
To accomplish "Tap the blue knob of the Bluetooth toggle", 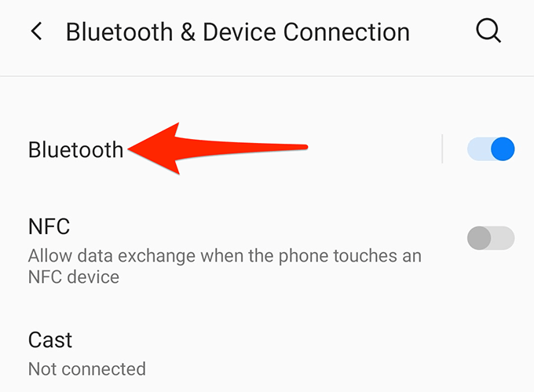I will [503, 148].
